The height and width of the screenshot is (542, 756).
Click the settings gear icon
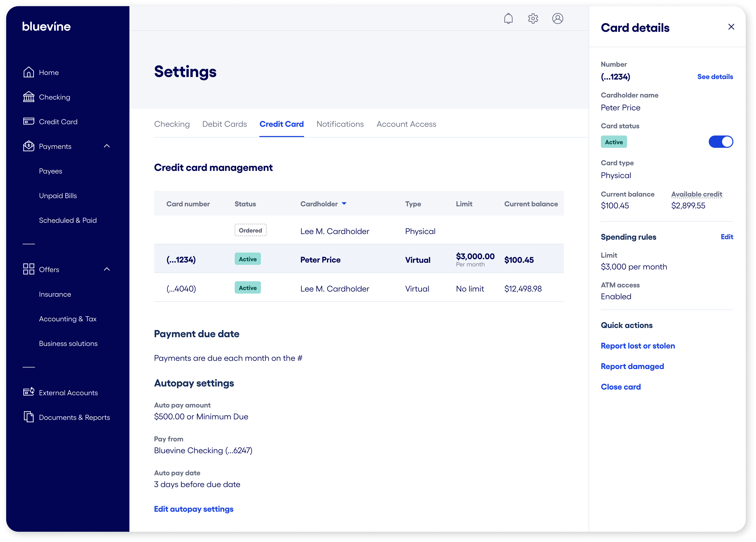tap(533, 19)
